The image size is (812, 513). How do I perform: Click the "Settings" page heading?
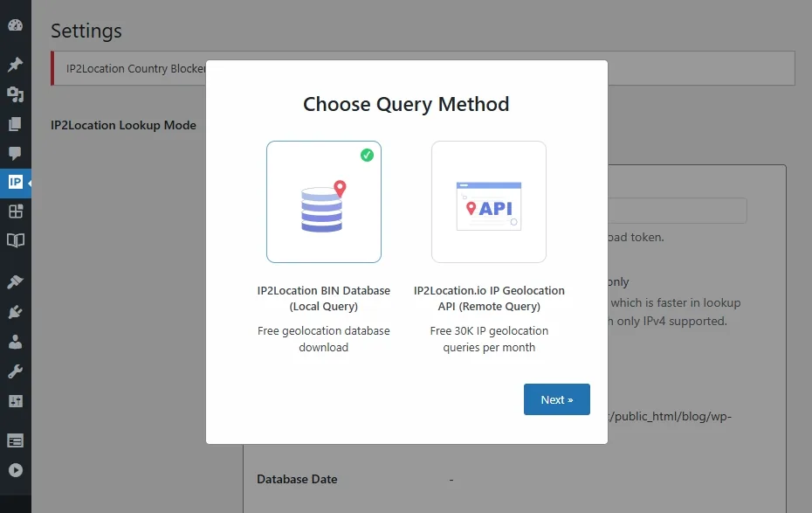coord(86,31)
